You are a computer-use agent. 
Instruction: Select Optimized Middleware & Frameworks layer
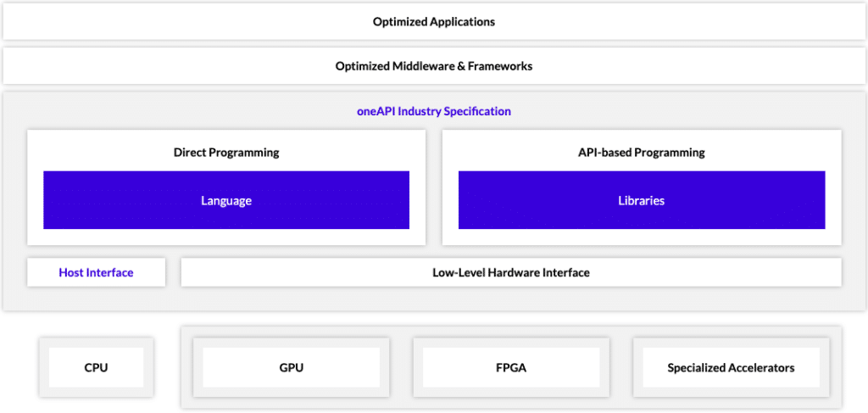(x=433, y=66)
